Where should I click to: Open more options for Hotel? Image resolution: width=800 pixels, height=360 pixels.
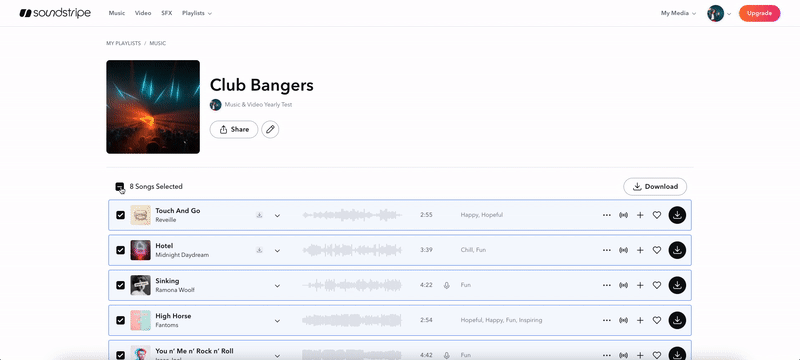pyautogui.click(x=607, y=250)
